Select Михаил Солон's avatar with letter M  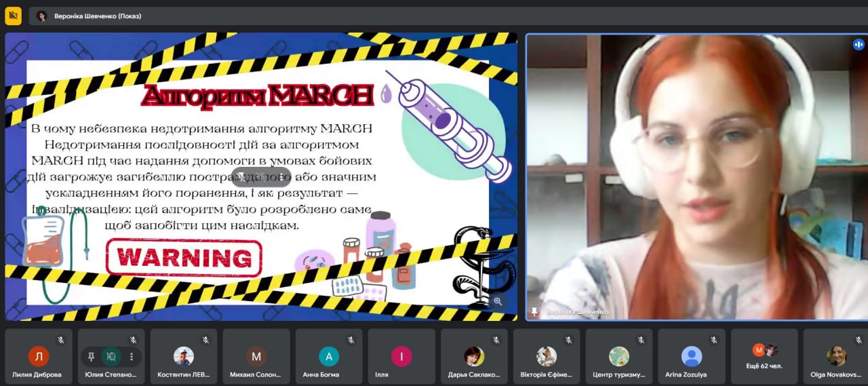click(256, 356)
